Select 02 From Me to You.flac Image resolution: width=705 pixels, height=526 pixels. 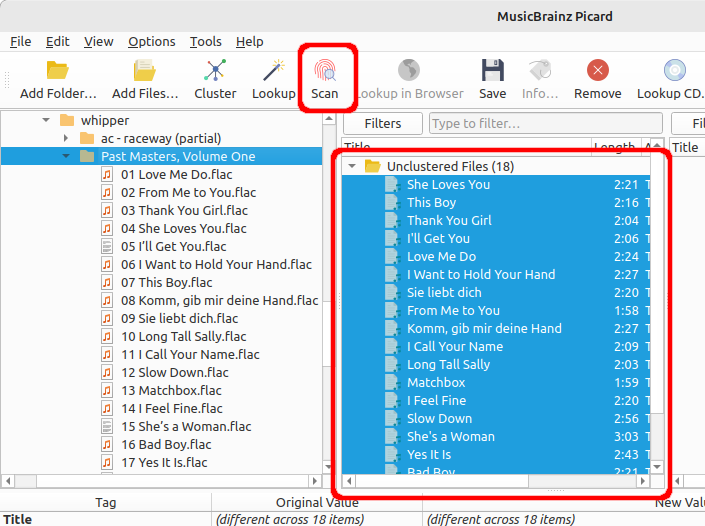(188, 192)
